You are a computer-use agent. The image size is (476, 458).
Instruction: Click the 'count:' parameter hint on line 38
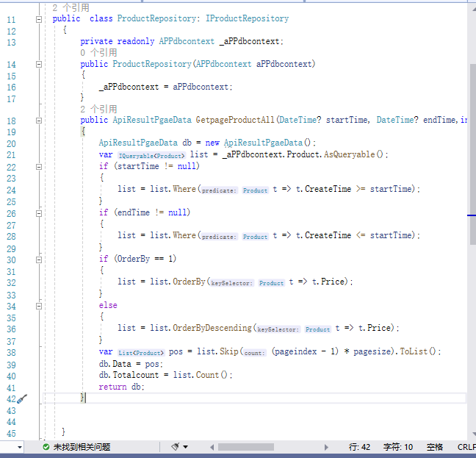[x=254, y=353]
